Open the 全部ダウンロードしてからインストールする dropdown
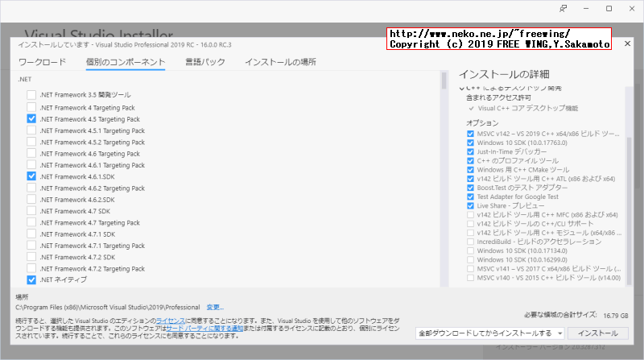 490,333
